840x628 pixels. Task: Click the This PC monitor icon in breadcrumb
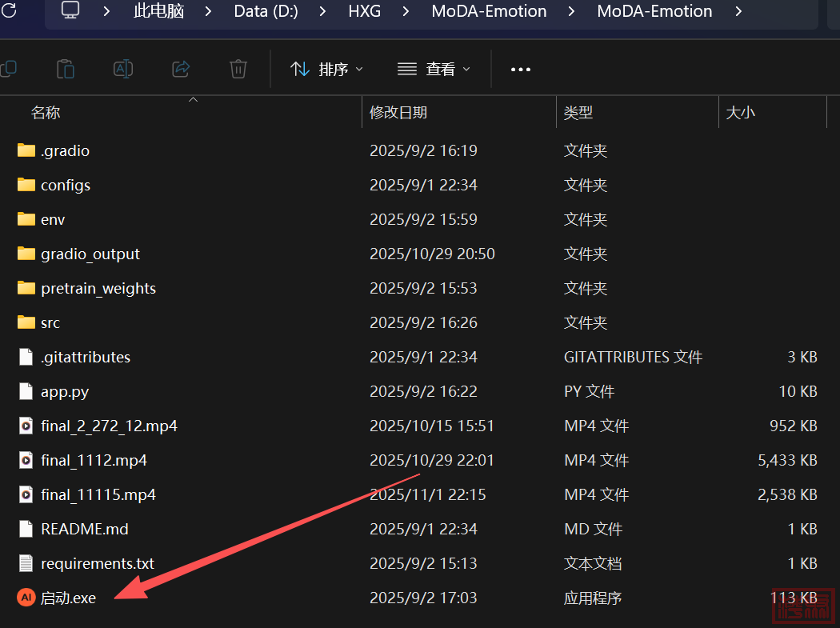click(70, 11)
